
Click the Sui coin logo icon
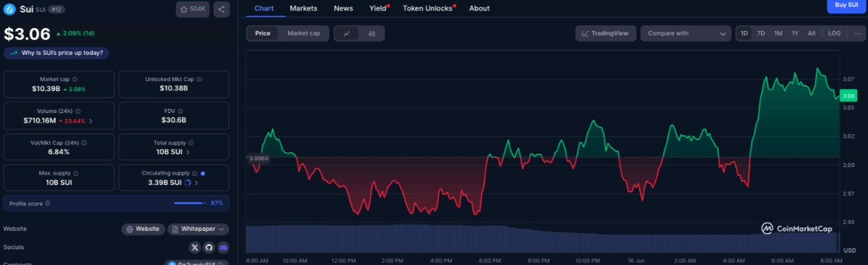point(9,10)
